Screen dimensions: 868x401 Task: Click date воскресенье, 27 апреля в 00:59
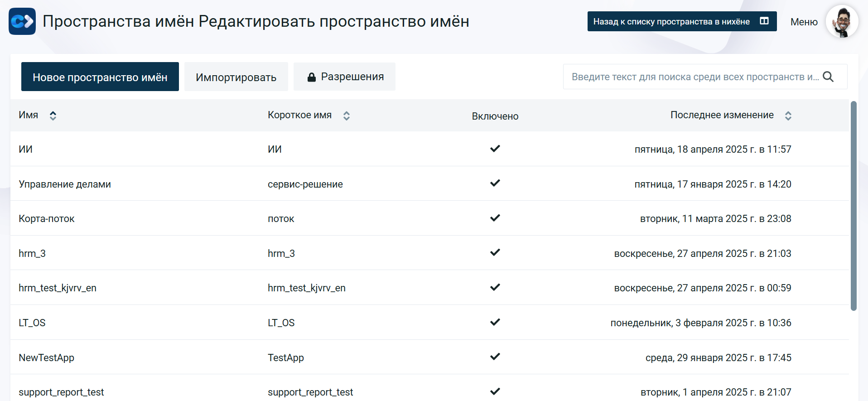click(703, 288)
